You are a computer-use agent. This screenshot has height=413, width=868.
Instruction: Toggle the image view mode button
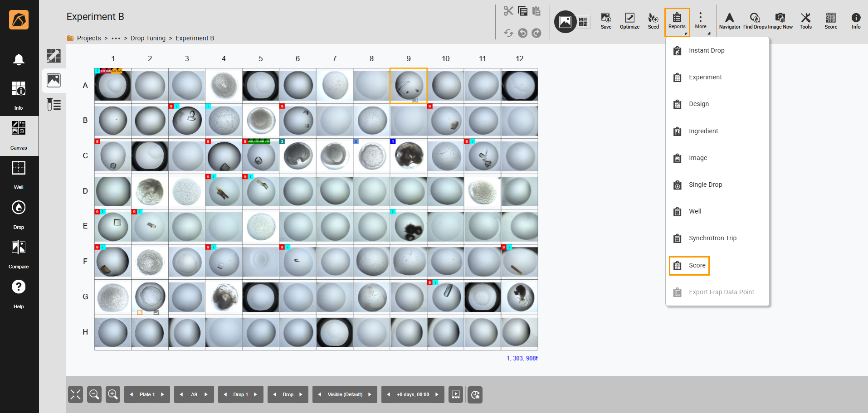[x=565, y=22]
